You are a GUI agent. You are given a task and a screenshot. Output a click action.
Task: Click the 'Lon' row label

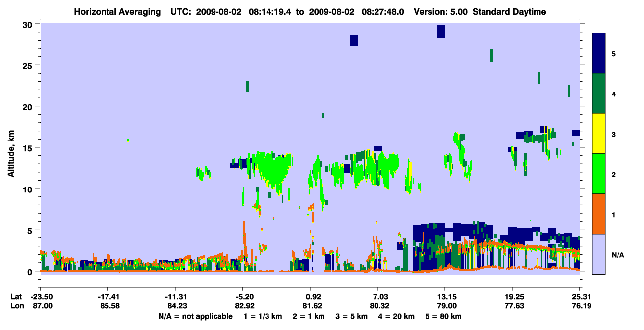[16, 306]
